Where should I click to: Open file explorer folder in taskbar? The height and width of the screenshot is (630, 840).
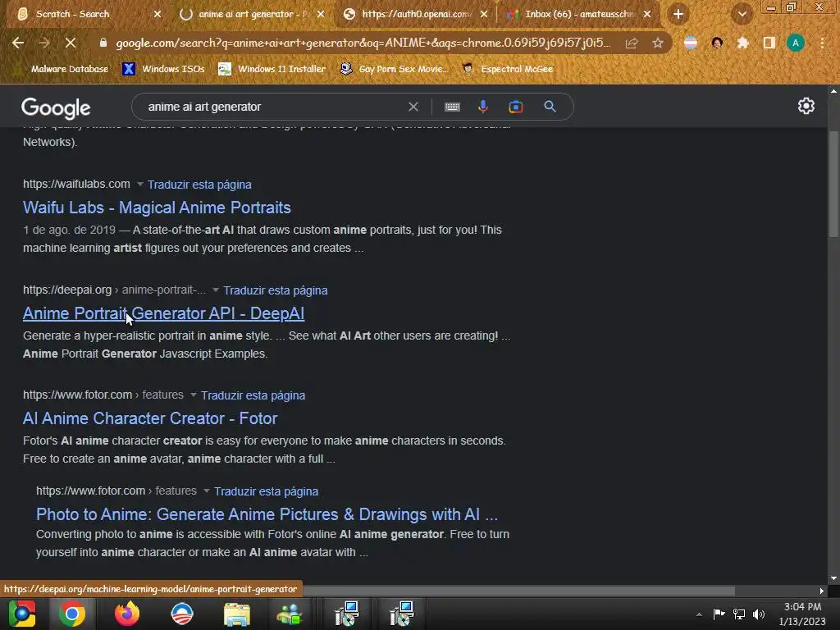point(237,614)
